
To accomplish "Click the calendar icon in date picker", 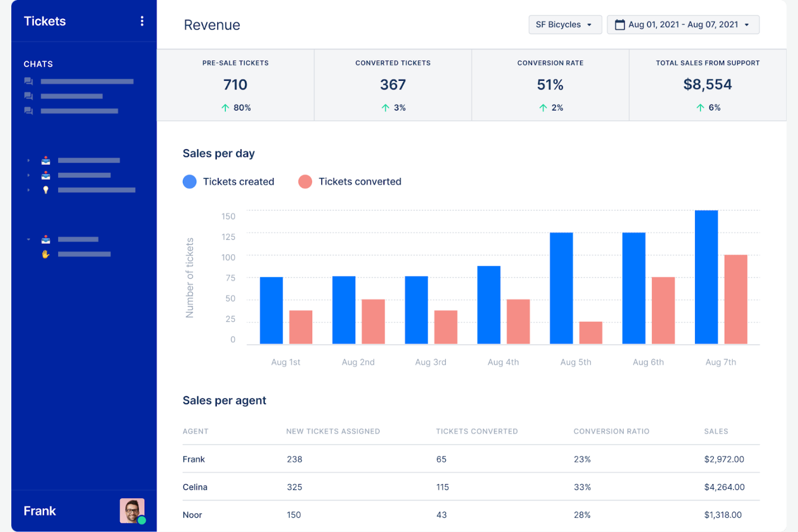I will click(620, 25).
